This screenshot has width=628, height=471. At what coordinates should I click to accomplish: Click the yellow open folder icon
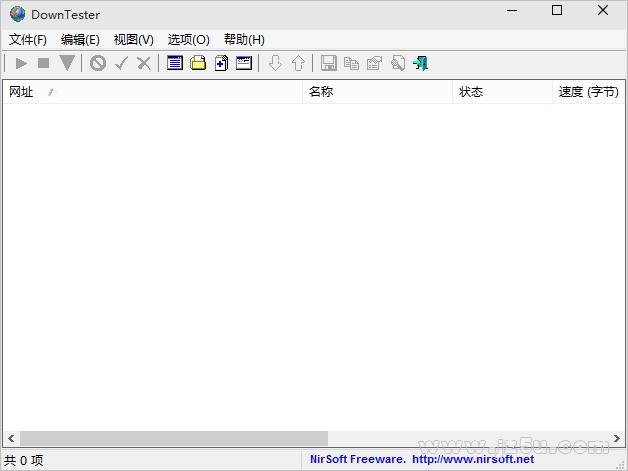pyautogui.click(x=198, y=63)
